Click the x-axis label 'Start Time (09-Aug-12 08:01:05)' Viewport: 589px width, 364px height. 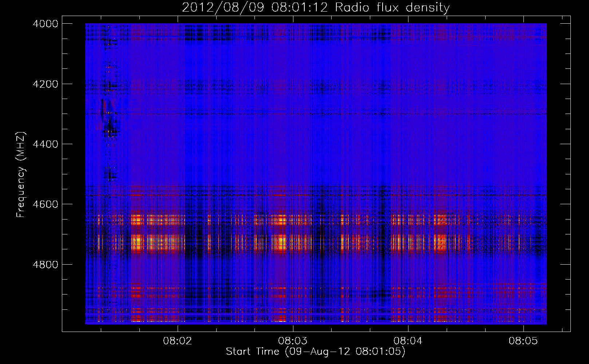[316, 352]
